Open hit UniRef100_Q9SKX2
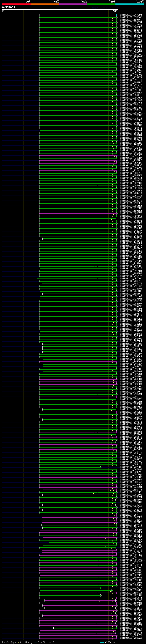 [x=131, y=35]
